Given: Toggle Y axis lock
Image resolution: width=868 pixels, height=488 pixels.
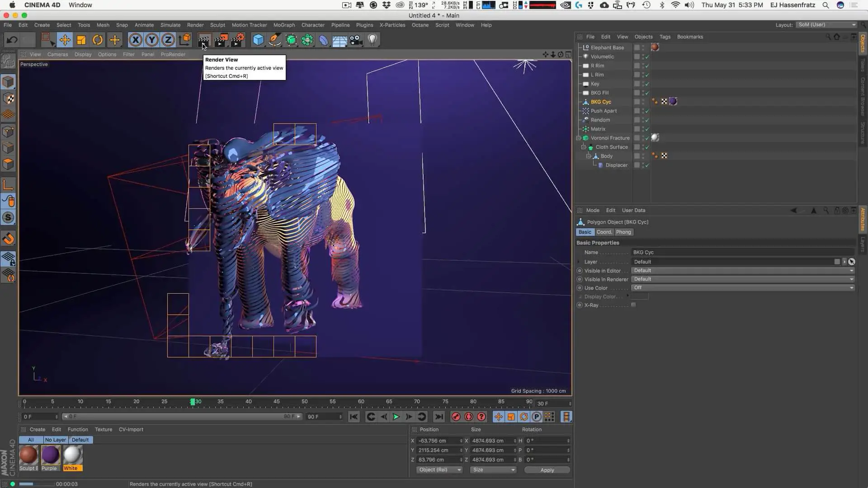Looking at the screenshot, I should 152,40.
